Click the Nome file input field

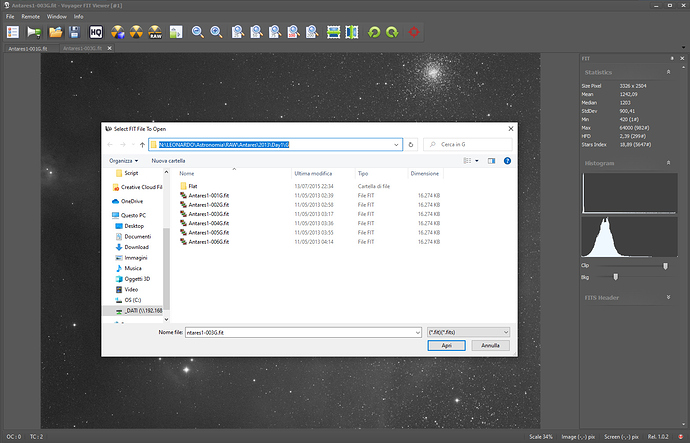(x=303, y=332)
